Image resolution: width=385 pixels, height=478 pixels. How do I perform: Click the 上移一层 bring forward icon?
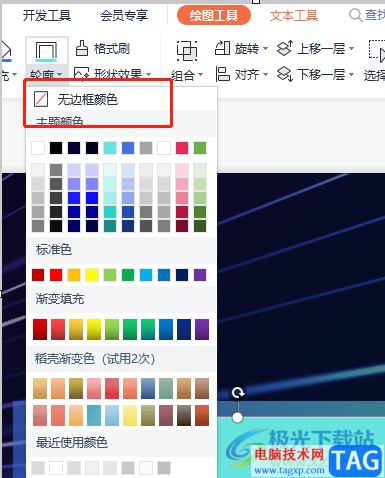click(x=285, y=48)
